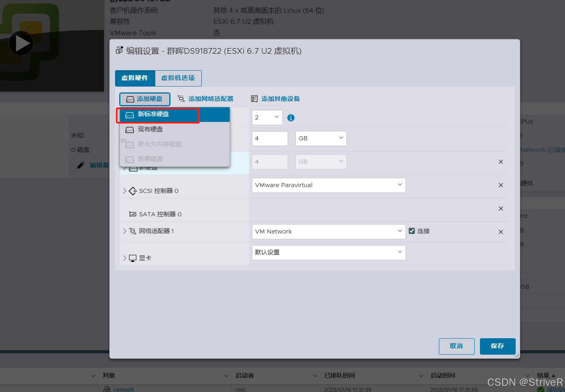
Task: Click the SATA controller 0 icon
Action: tap(133, 214)
